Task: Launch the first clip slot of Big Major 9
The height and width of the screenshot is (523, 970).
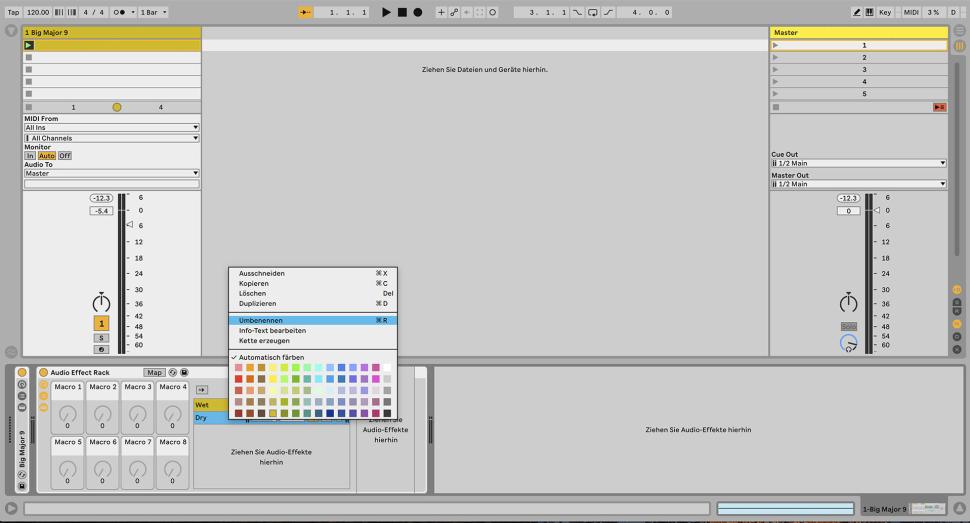Action: 29,45
